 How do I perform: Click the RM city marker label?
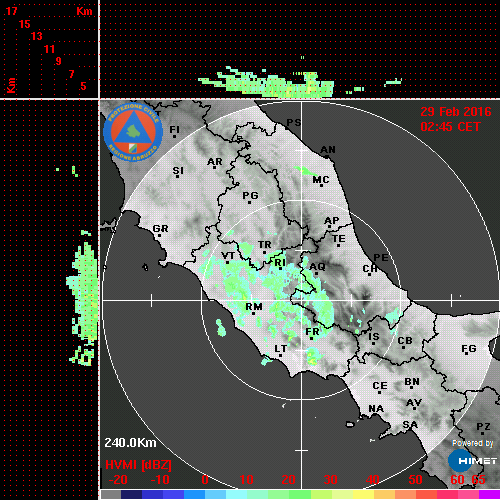pos(254,306)
